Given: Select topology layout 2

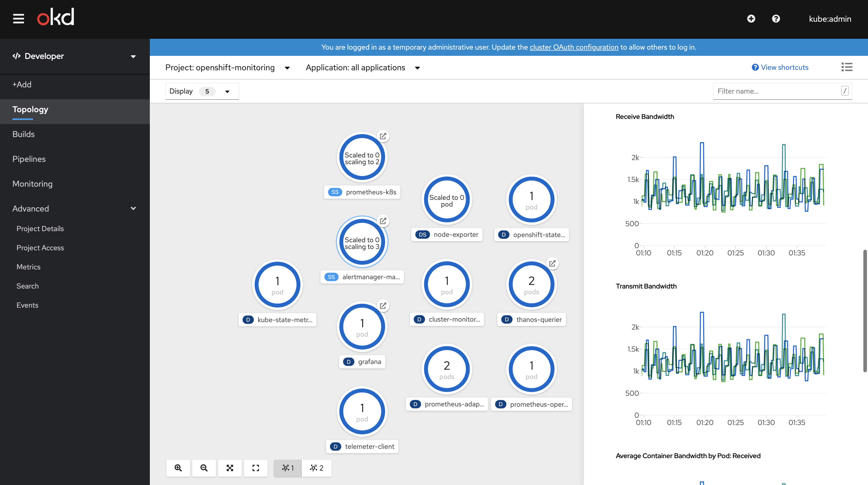Looking at the screenshot, I should point(316,468).
